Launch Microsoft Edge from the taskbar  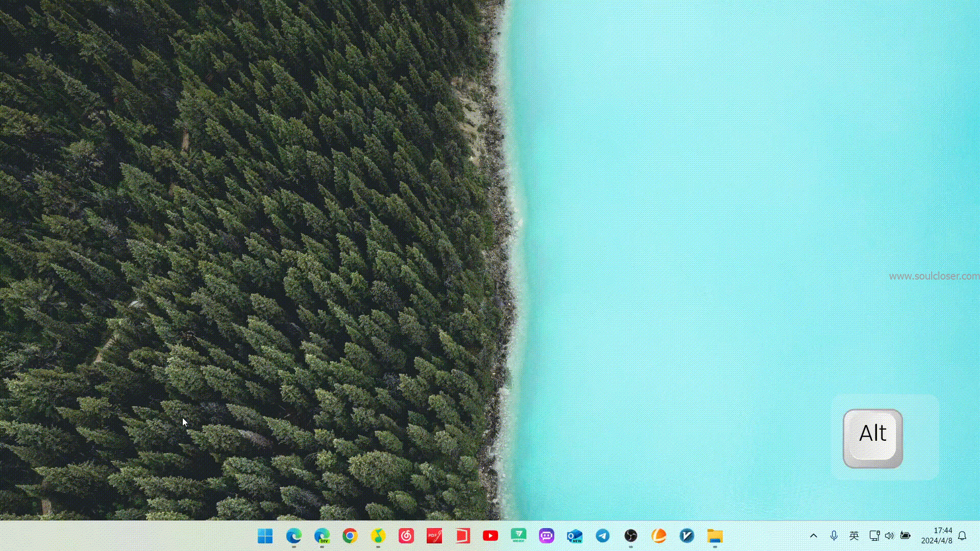pos(293,536)
